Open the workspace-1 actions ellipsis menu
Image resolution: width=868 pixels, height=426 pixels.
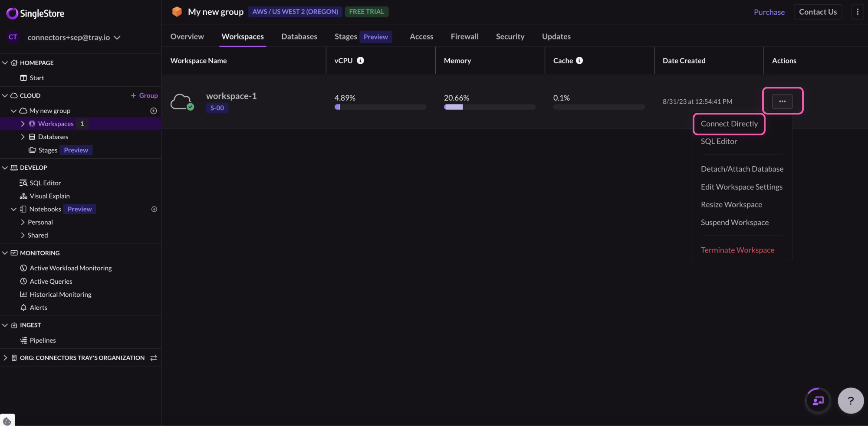782,101
